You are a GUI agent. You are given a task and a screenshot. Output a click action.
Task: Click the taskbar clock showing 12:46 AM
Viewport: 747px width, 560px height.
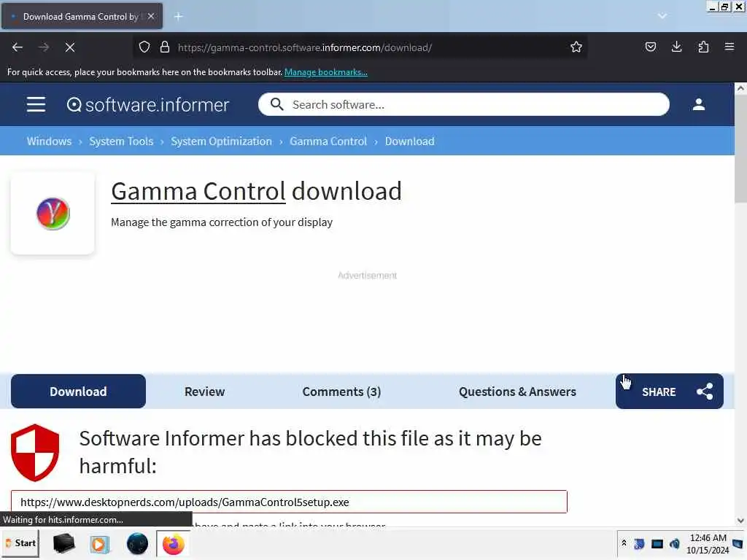pos(708,544)
